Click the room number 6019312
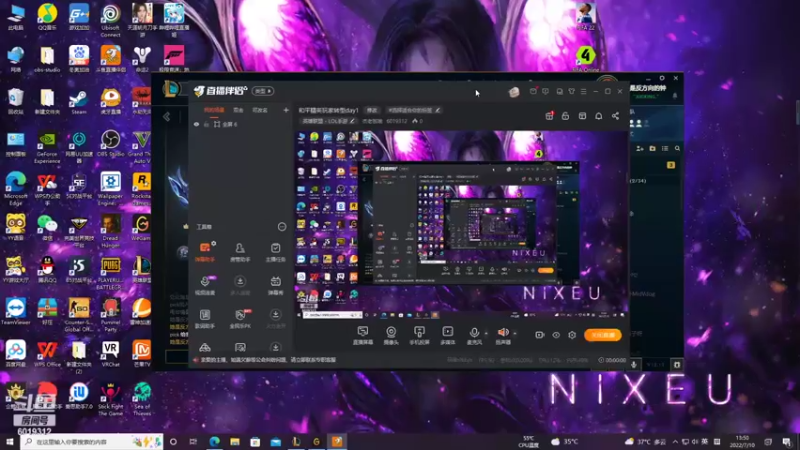800x450 pixels. tap(396, 121)
